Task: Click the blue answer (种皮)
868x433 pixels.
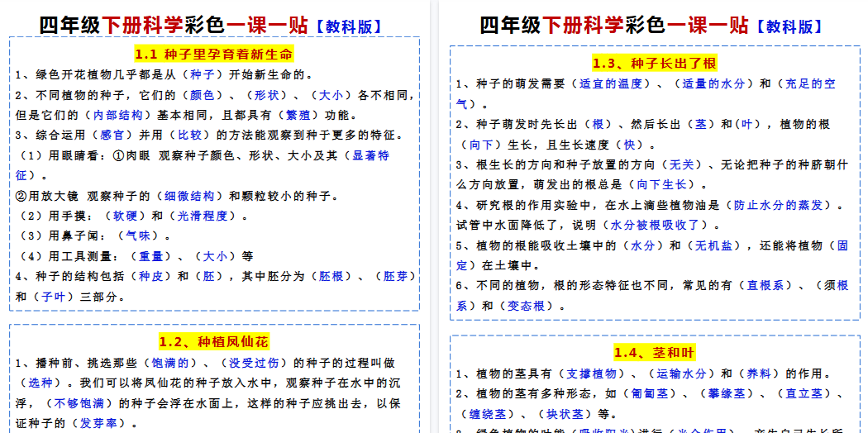Action: click(x=150, y=276)
